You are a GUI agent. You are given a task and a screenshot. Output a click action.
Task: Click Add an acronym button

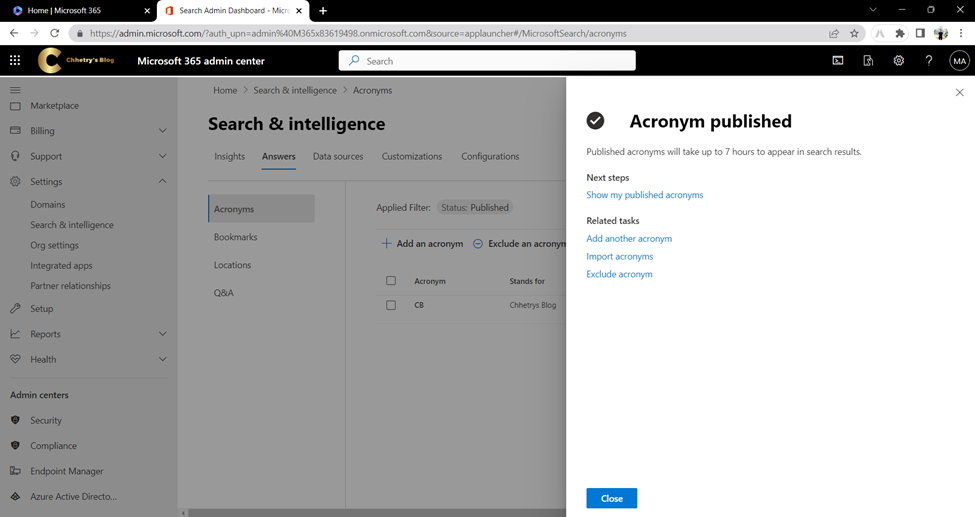[422, 244]
